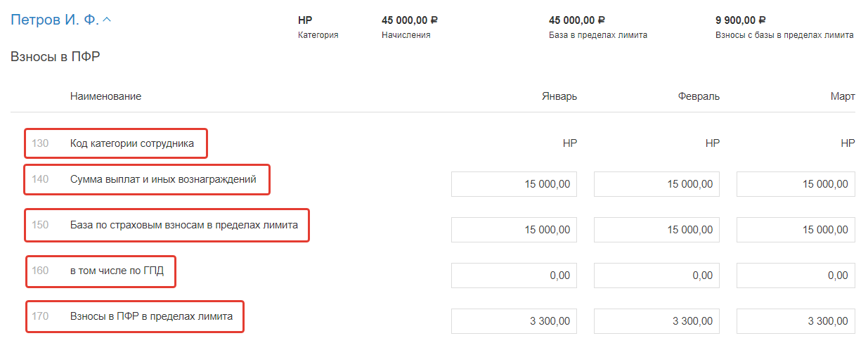
Task: Click the Взносы в ПФР section heading
Action: click(56, 57)
